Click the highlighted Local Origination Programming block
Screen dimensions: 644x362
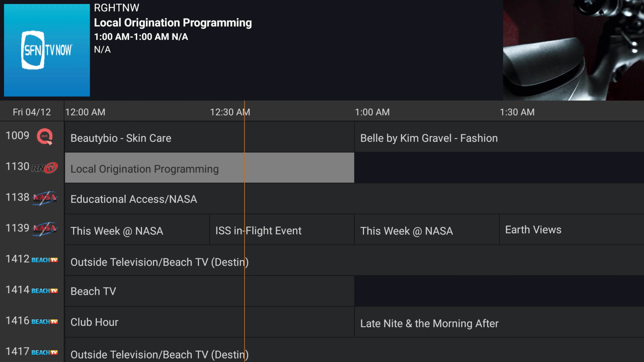(145, 169)
